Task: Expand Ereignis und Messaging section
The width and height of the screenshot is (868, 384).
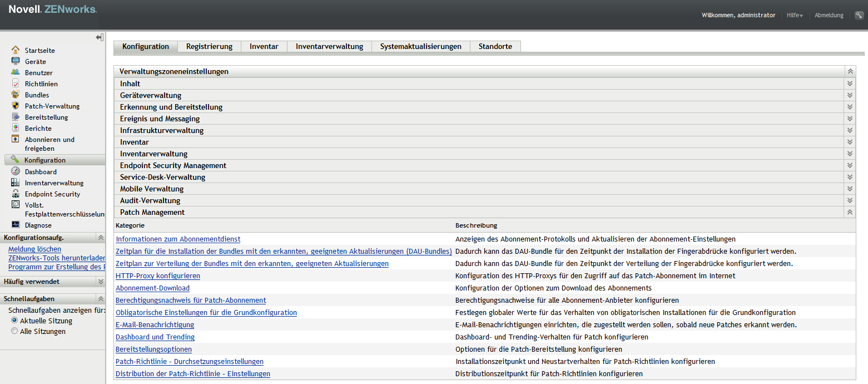Action: pos(850,119)
